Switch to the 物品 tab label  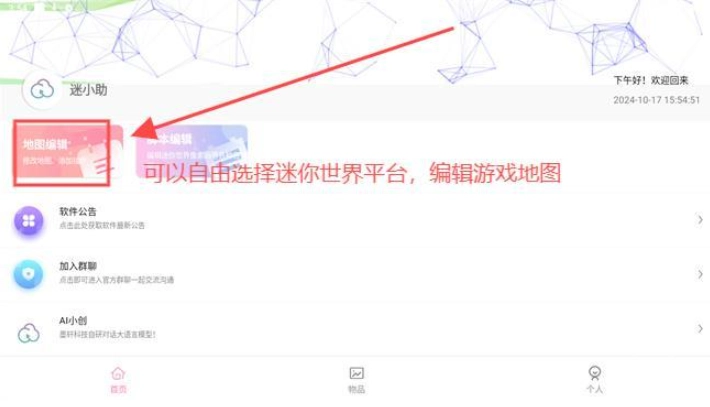coord(356,389)
